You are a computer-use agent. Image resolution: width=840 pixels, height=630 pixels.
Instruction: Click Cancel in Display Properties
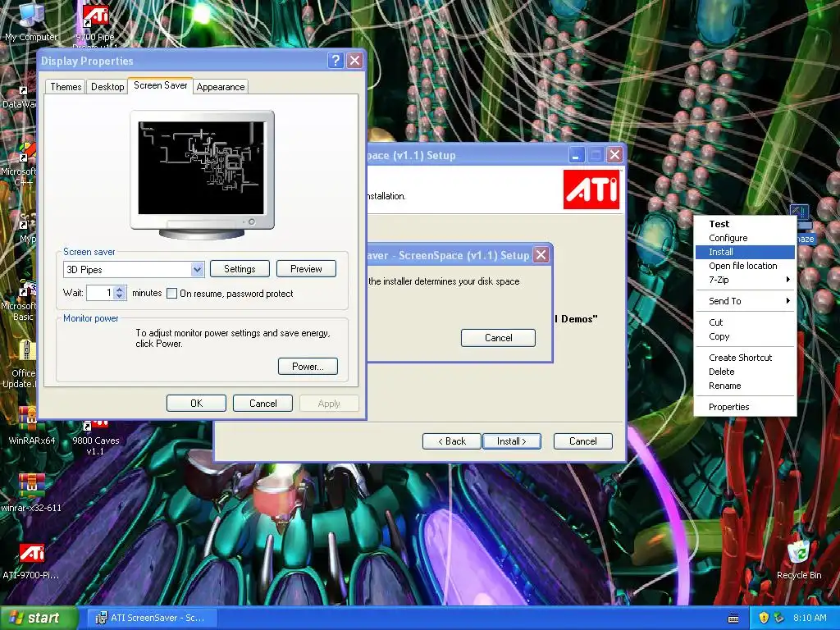(x=263, y=404)
